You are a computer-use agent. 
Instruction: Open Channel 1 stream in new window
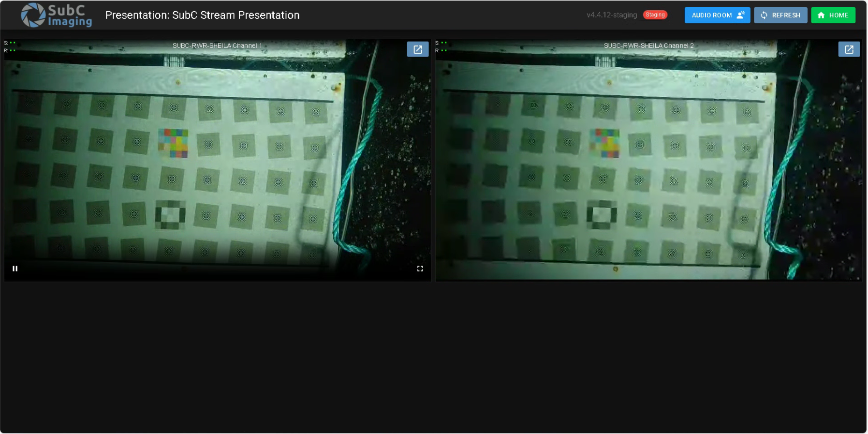coord(417,49)
